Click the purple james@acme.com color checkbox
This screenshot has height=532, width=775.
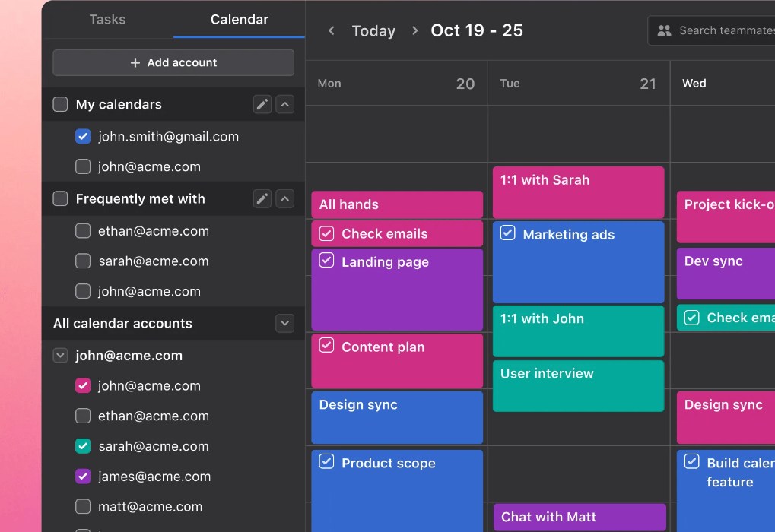coord(83,477)
